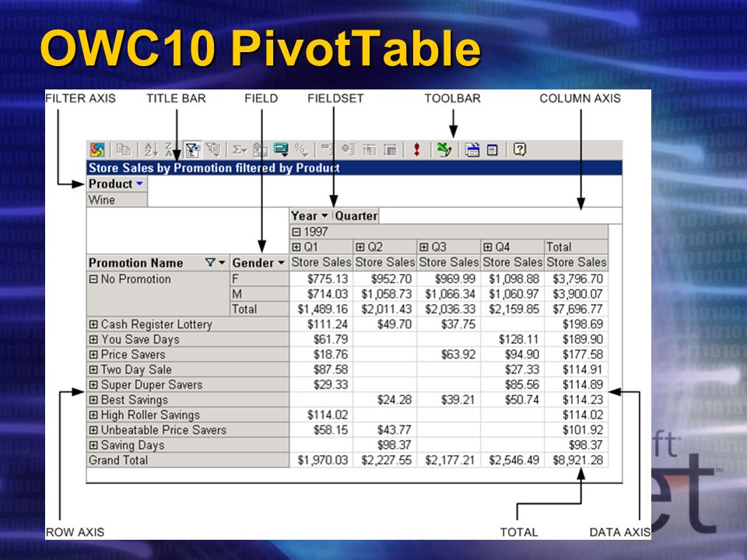The width and height of the screenshot is (747, 560).
Task: Expand the Q1 quarter column
Action: [x=296, y=247]
